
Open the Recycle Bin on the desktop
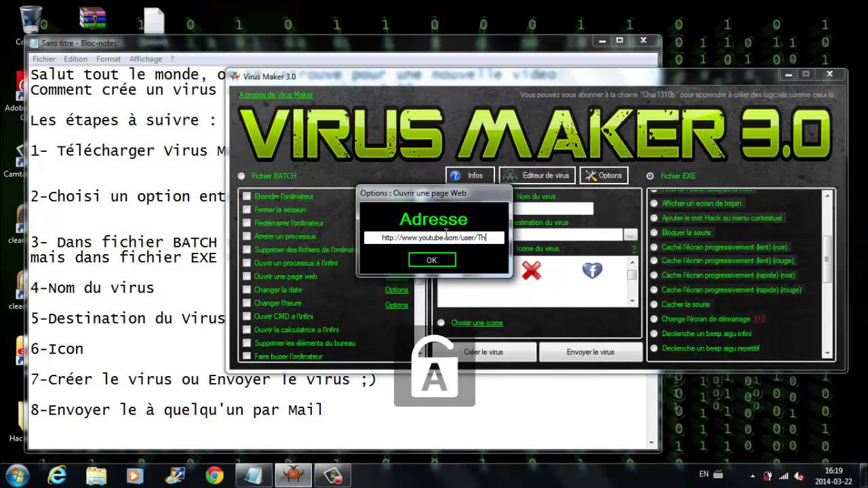coord(30,18)
